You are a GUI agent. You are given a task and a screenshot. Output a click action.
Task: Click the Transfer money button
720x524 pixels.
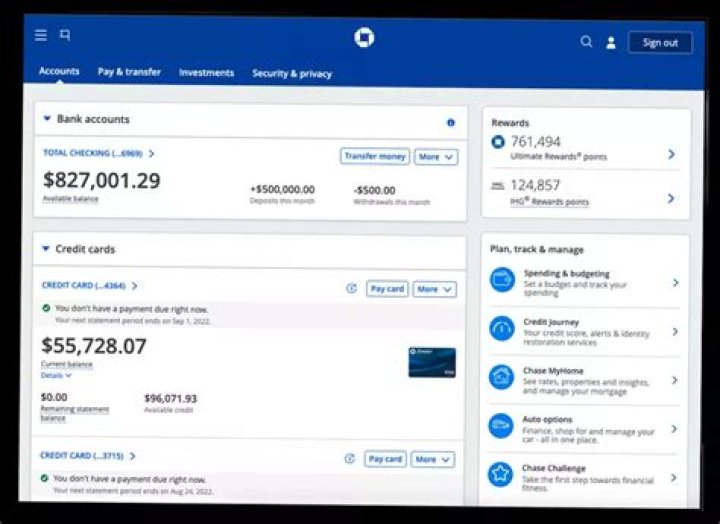tap(375, 156)
